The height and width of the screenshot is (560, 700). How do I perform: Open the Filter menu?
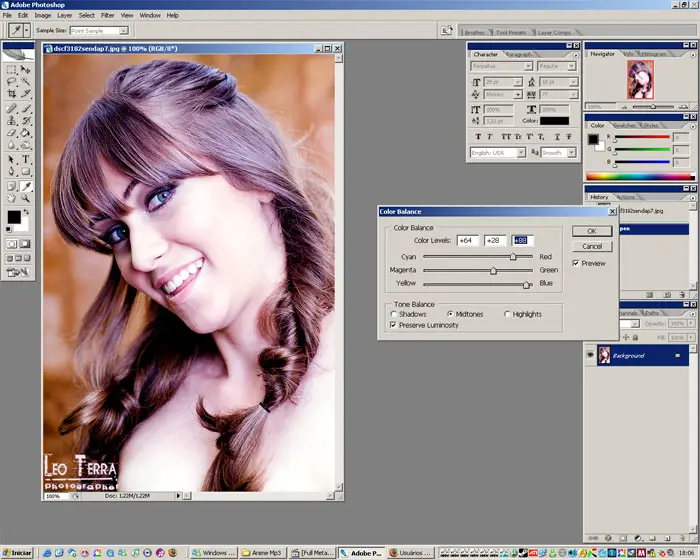pyautogui.click(x=107, y=16)
